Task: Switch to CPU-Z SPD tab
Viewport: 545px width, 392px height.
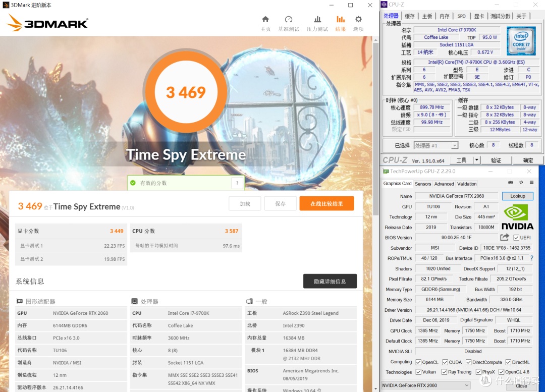Action: 462,16
